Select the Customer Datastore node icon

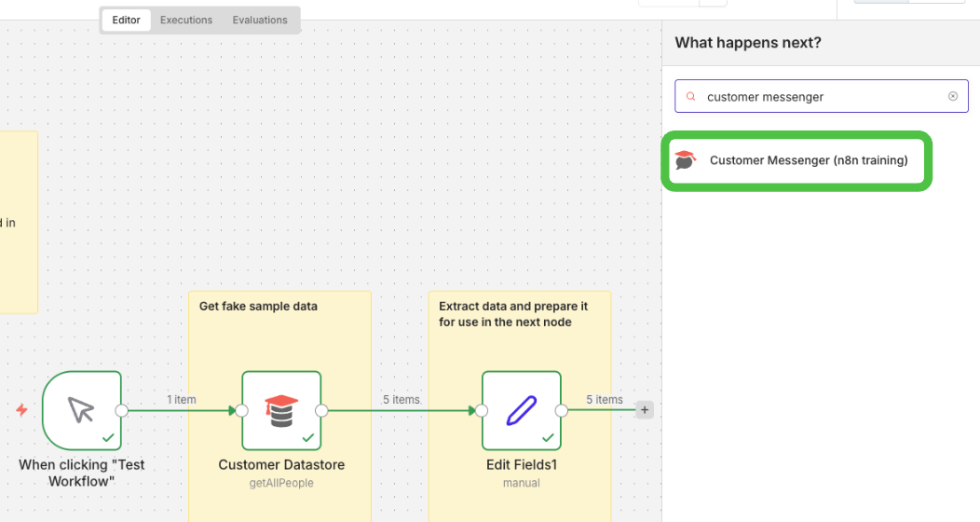(281, 410)
